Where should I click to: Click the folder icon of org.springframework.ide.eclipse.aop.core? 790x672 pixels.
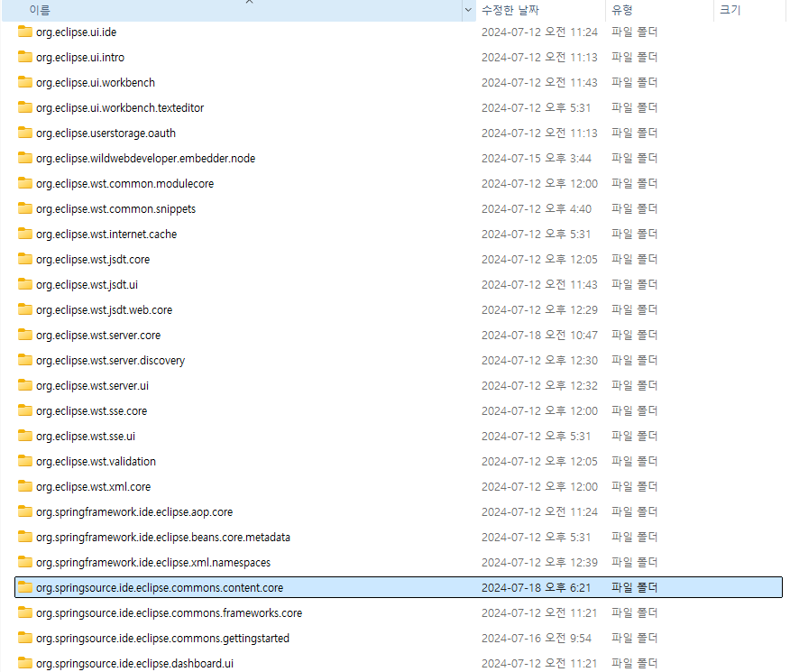click(25, 511)
